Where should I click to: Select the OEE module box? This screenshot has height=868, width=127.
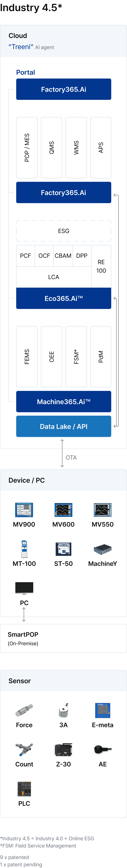[52, 356]
